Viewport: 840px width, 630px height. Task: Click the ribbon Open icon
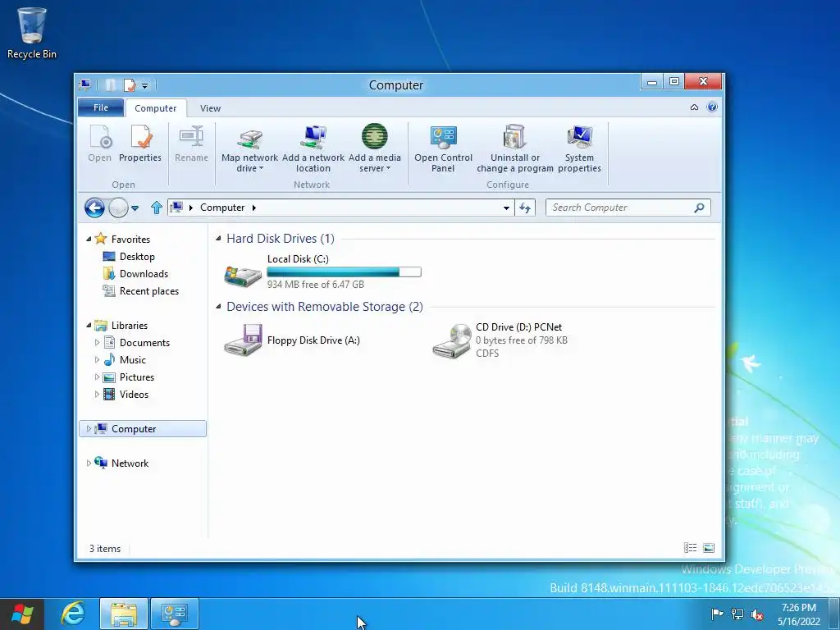[x=99, y=143]
